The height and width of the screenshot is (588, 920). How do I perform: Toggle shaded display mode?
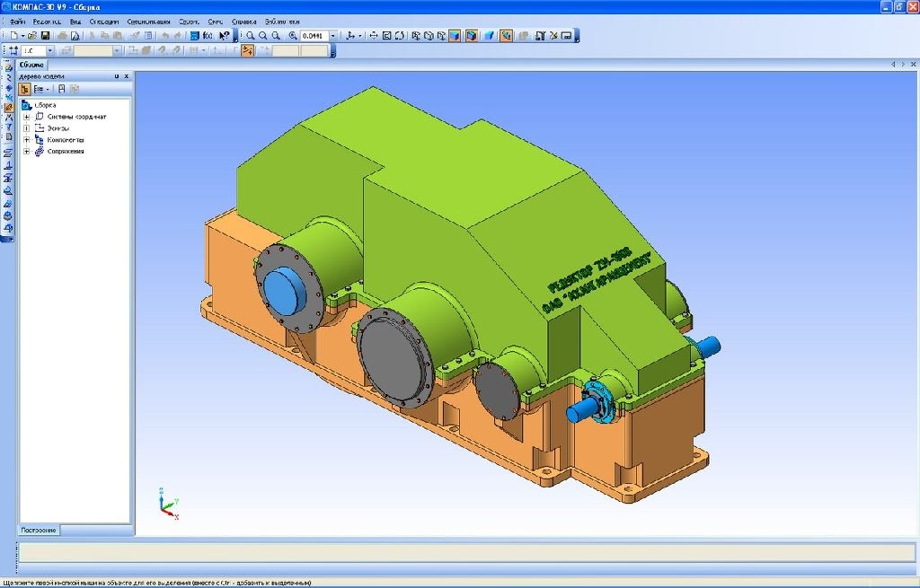455,36
